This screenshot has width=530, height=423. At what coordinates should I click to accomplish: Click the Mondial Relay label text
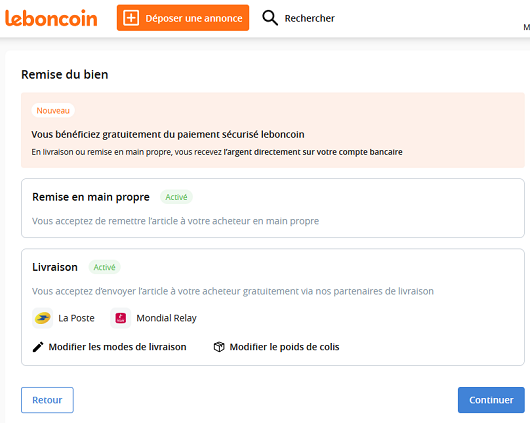pos(166,318)
